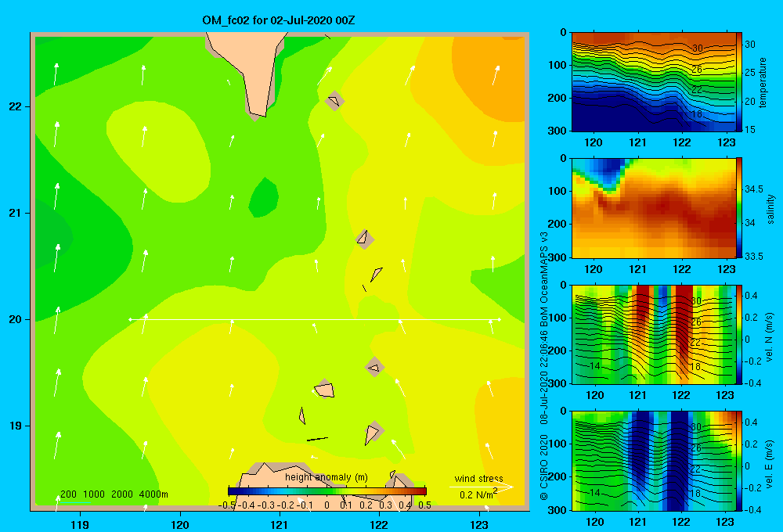This screenshot has height=532, width=783.
Task: Click latitude label 20 on the map axis
Action: 16,319
